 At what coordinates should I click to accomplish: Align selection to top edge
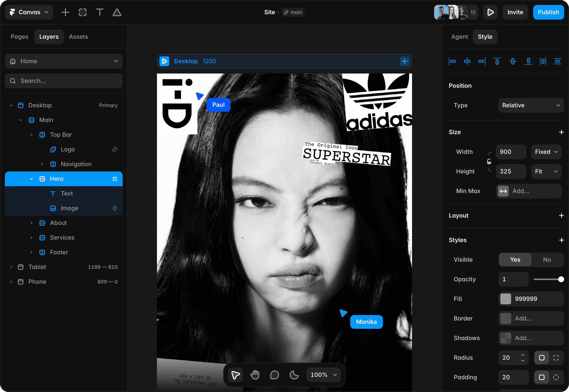tap(497, 61)
